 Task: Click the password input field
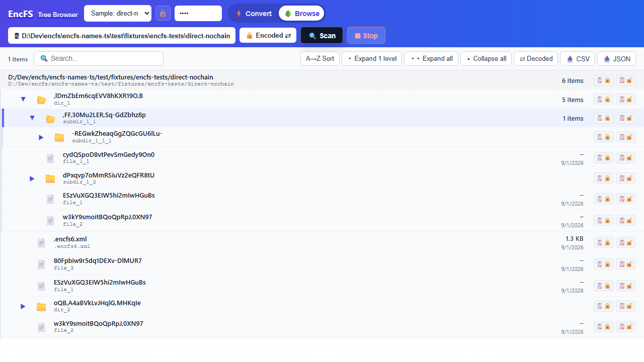198,14
